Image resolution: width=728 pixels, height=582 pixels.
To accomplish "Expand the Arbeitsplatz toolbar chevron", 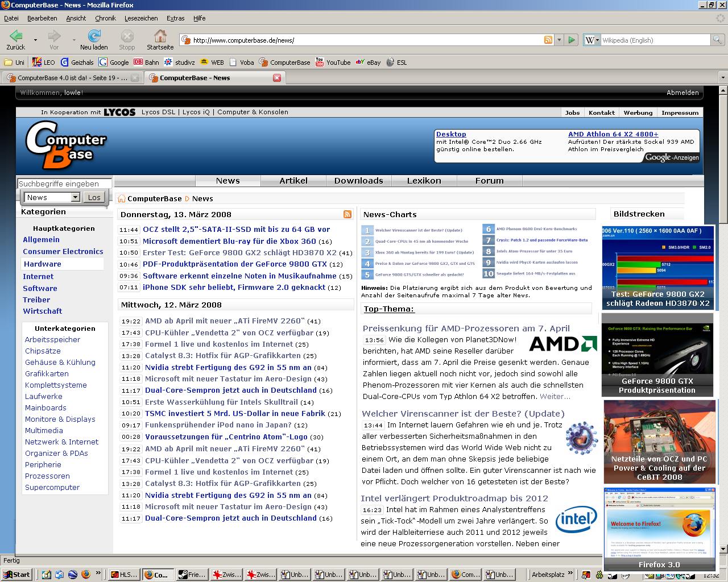I will [x=570, y=574].
